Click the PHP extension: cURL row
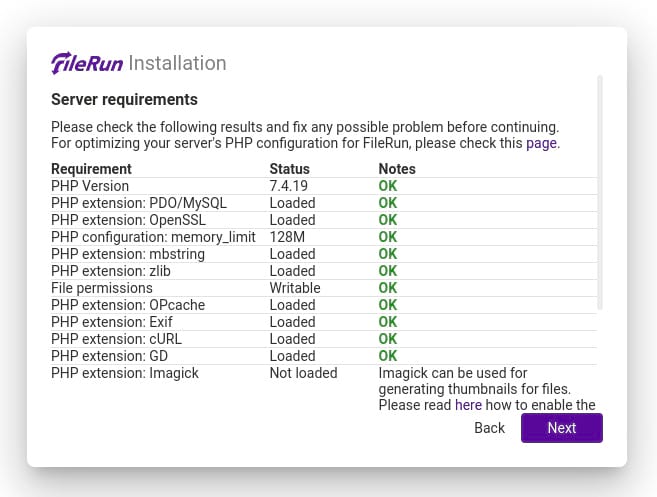Image resolution: width=657 pixels, height=497 pixels. point(324,339)
